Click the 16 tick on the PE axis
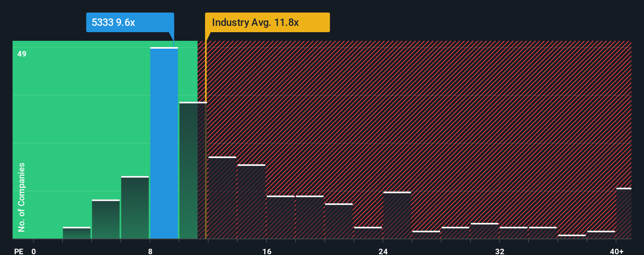 267,251
